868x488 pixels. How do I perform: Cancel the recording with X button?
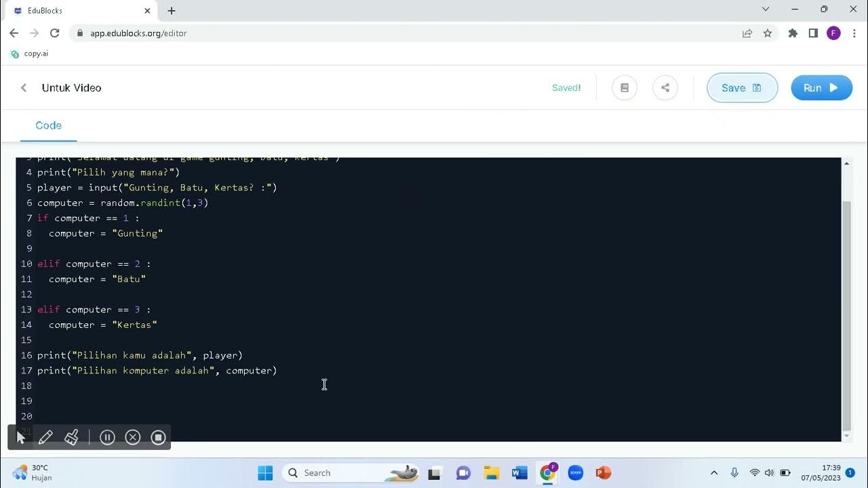(133, 437)
